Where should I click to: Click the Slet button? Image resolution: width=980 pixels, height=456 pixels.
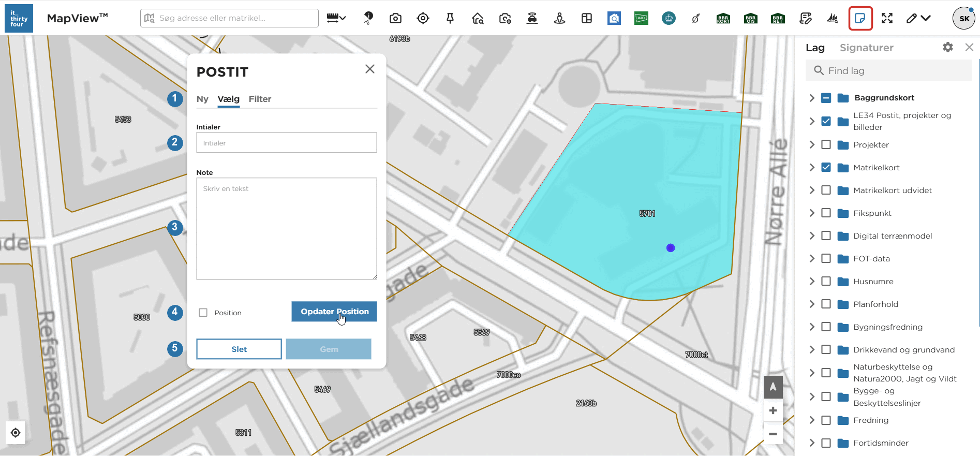click(239, 349)
